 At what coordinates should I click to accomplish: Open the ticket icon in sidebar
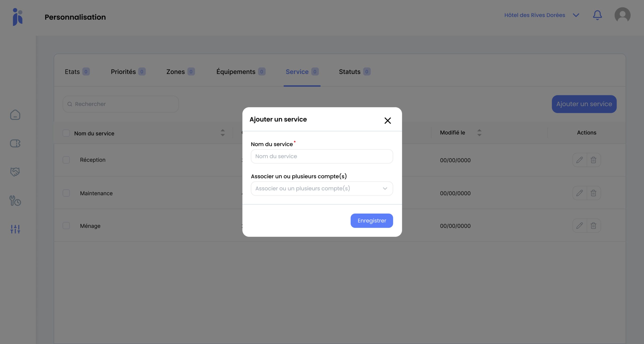click(x=15, y=143)
